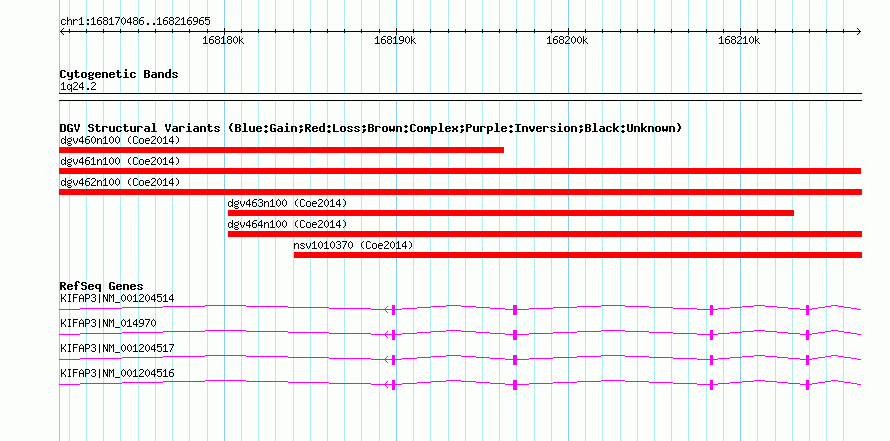The width and height of the screenshot is (890, 441).
Task: Click the NM_001204516 exon mark near 168214k
Action: point(807,385)
